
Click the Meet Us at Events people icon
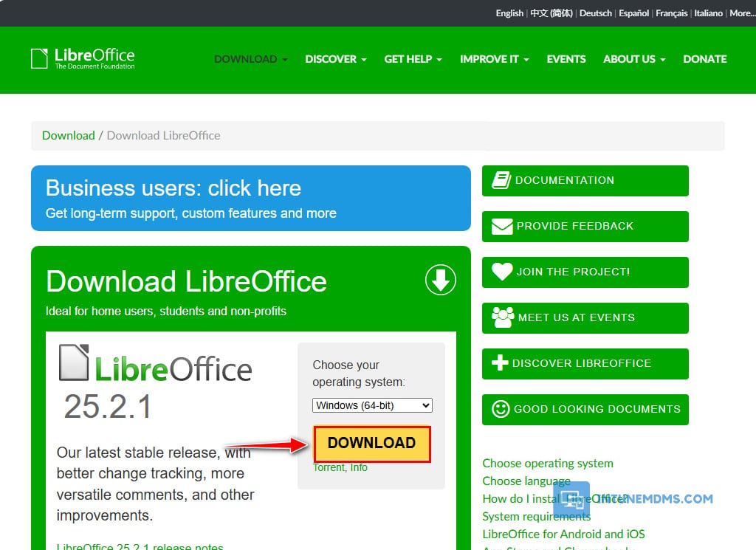coord(503,317)
